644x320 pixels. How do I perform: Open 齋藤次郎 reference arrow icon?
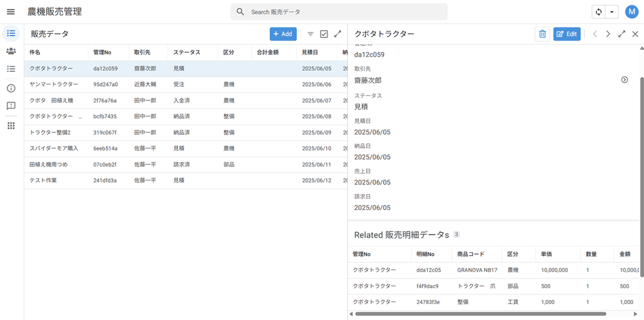tap(625, 80)
